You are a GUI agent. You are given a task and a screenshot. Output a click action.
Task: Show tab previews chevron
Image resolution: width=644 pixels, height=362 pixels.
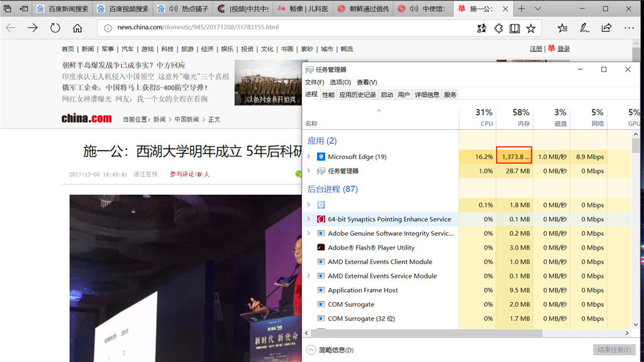(538, 9)
